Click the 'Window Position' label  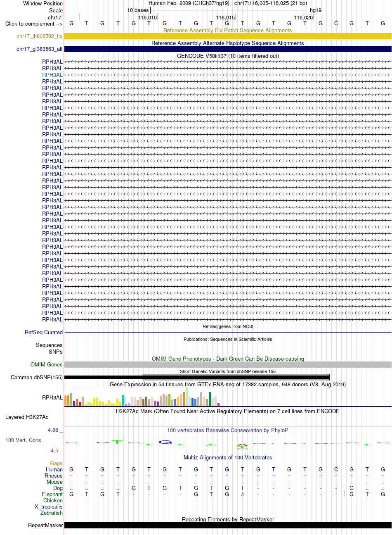pos(43,3)
